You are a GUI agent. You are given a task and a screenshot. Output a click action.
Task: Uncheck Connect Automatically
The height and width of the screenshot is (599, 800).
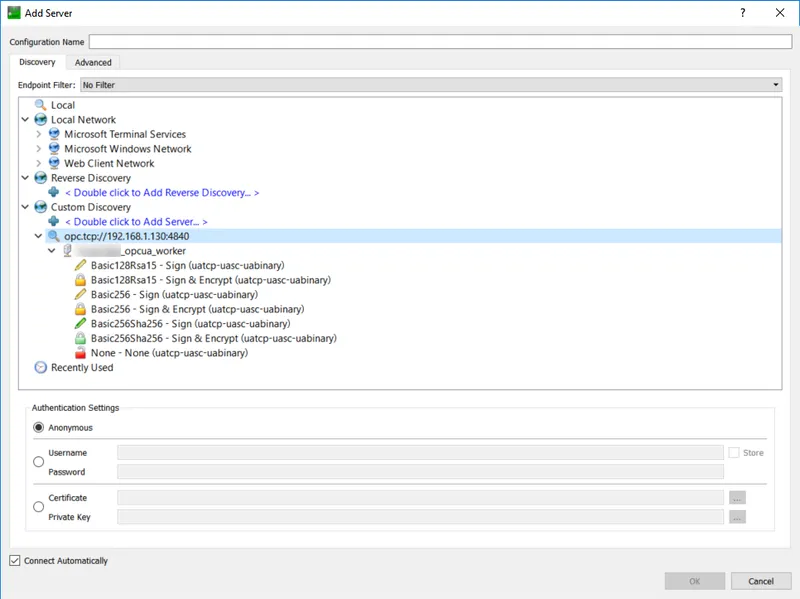click(12, 561)
